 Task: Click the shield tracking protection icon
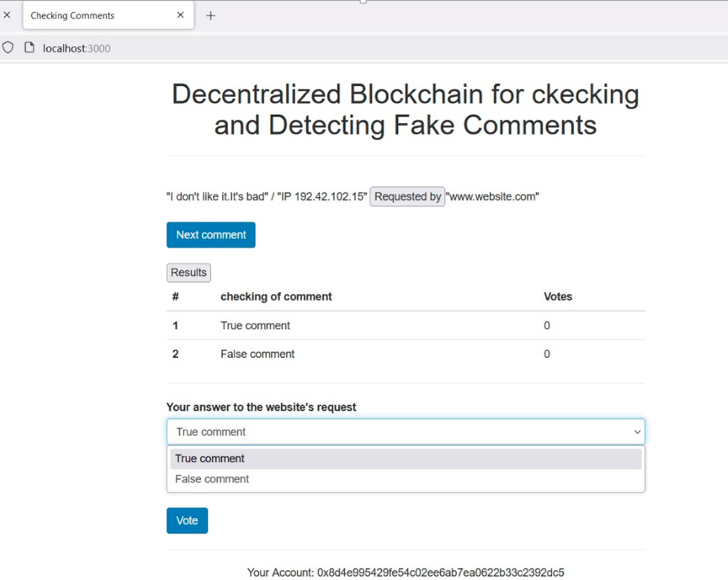click(8, 48)
